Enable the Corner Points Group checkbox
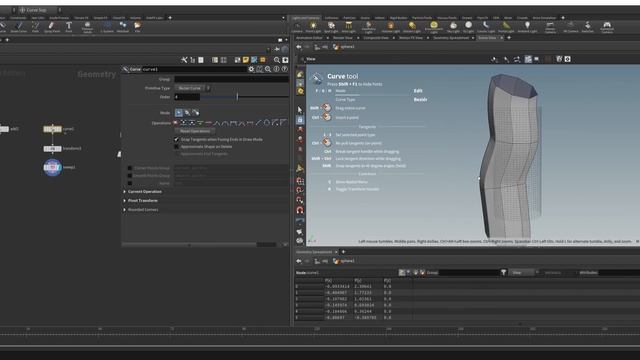Viewport: 640px width, 360px height. click(x=129, y=168)
